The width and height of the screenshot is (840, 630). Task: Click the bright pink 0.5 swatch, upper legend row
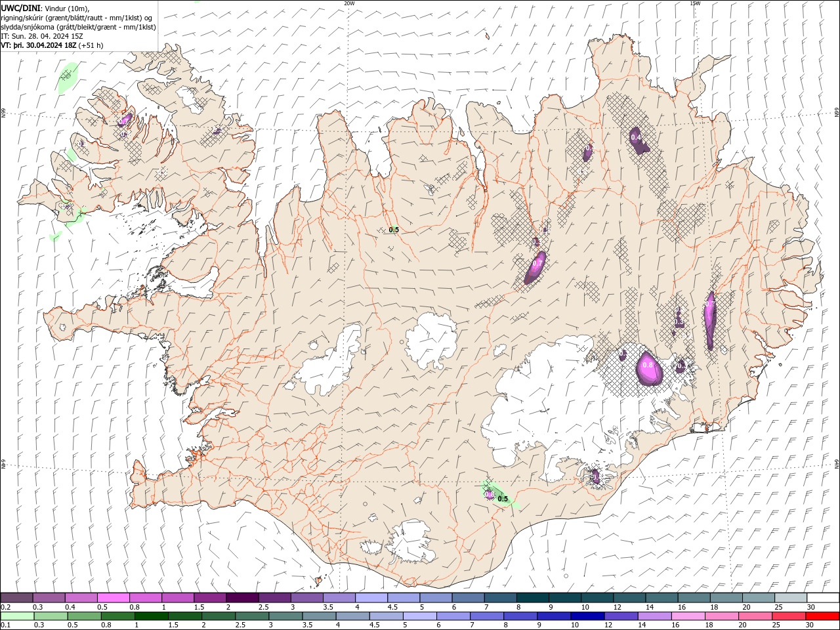pos(113,598)
